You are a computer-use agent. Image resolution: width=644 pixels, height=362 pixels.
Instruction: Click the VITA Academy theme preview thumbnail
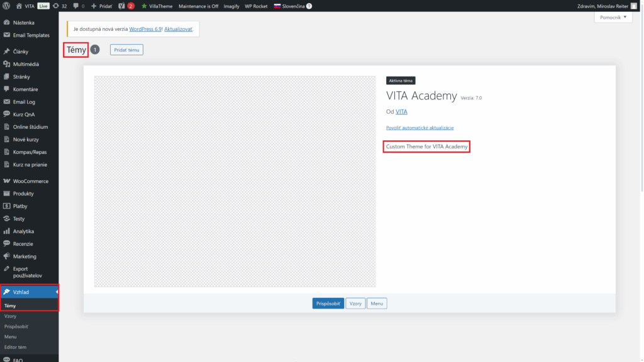(235, 182)
